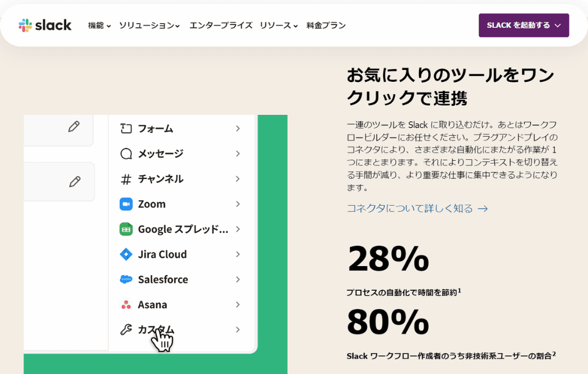Image resolution: width=588 pixels, height=374 pixels.
Task: Open the 機能 dropdown menu
Action: coord(99,26)
